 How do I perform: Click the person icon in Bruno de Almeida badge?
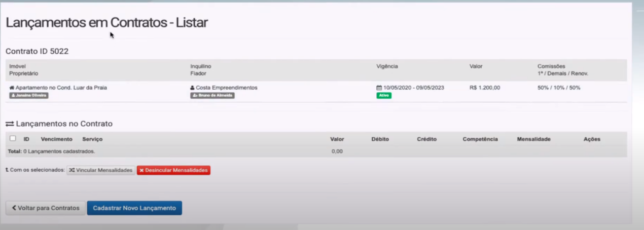[195, 95]
